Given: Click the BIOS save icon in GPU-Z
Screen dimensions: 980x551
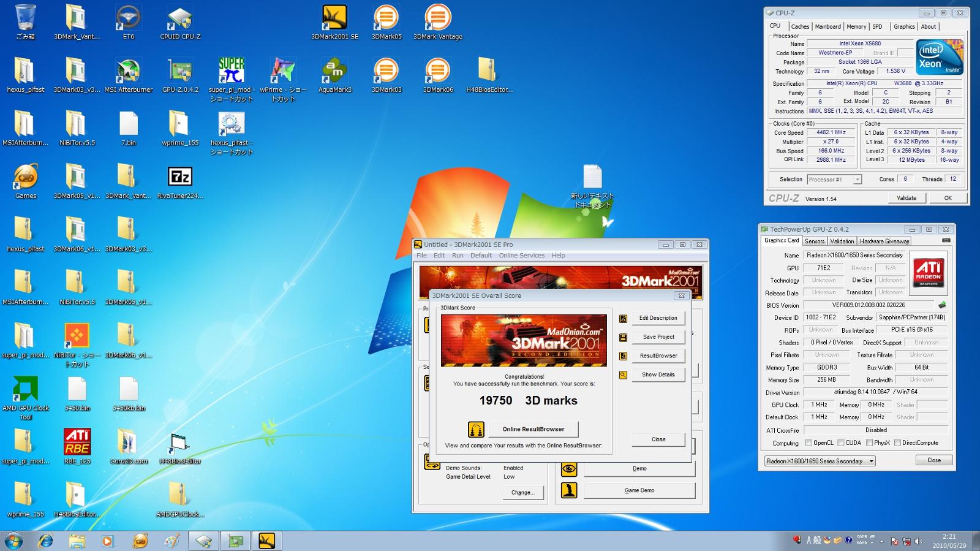Looking at the screenshot, I should 942,305.
